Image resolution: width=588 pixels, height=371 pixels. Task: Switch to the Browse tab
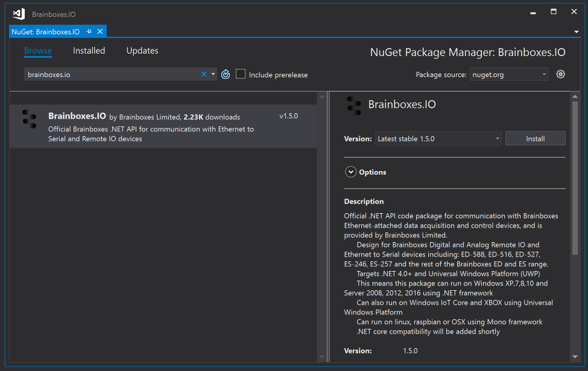[38, 51]
